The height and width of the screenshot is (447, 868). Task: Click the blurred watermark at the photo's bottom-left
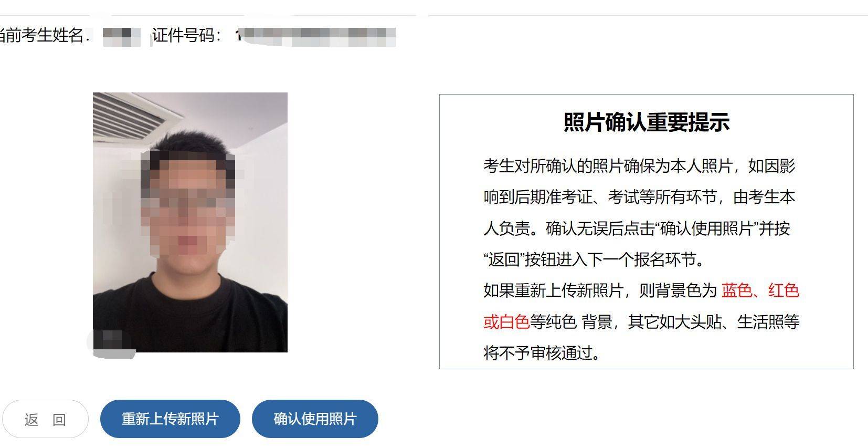111,342
